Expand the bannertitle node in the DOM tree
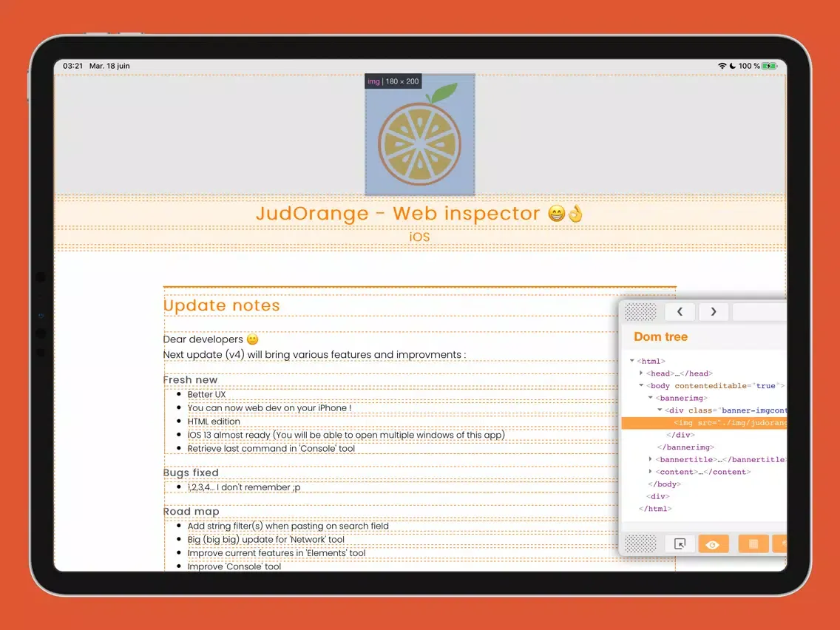 click(x=650, y=459)
